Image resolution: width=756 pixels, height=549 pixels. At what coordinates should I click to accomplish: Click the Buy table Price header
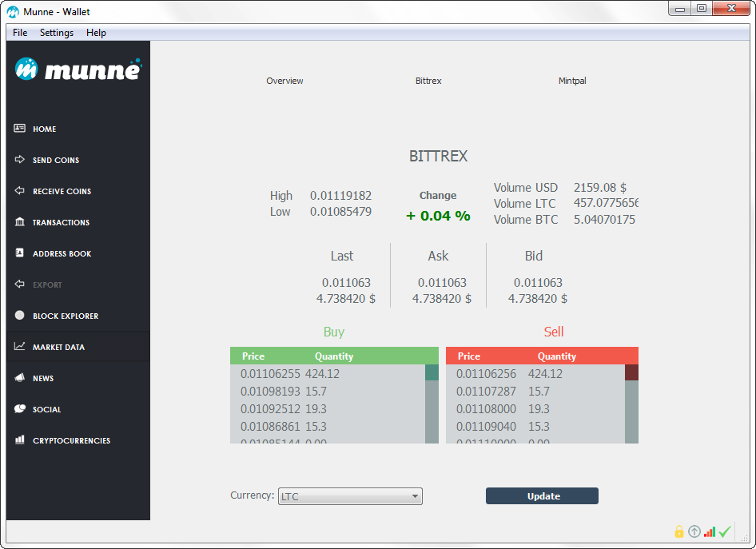pos(253,356)
